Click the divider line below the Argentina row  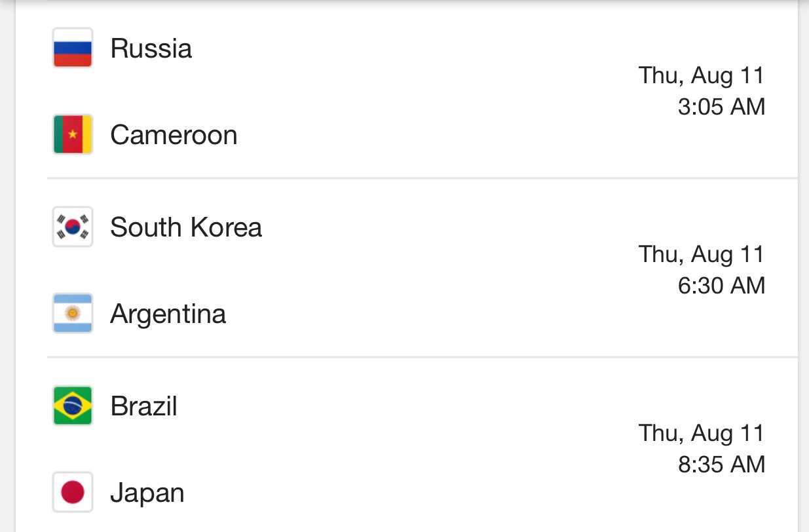[422, 357]
